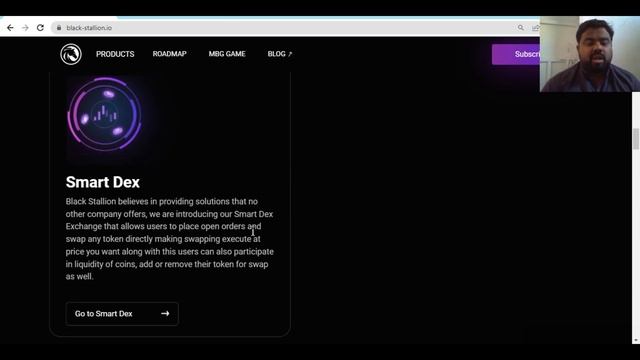Open the PRODUCTS menu item
The image size is (640, 360).
click(115, 54)
